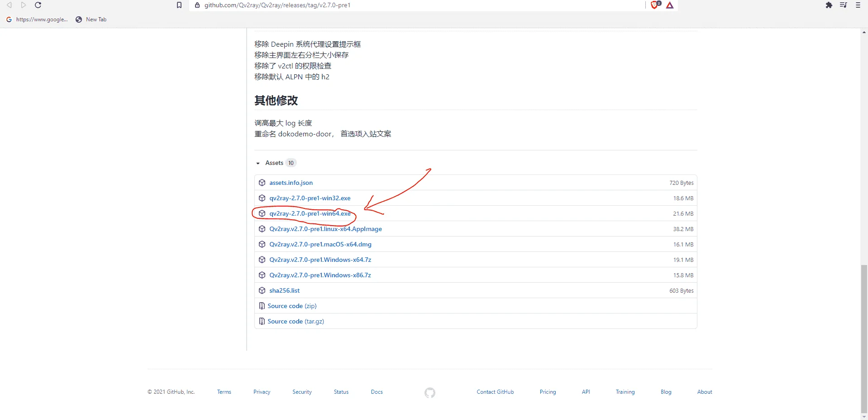Open the Security footer link
This screenshot has height=420, width=868.
point(302,392)
